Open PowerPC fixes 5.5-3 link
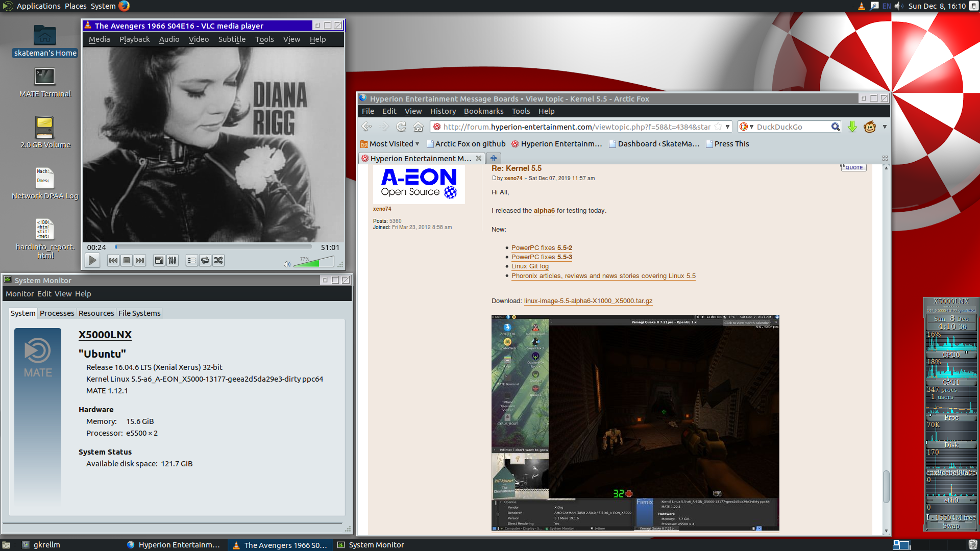Viewport: 980px width, 551px height. (x=542, y=257)
